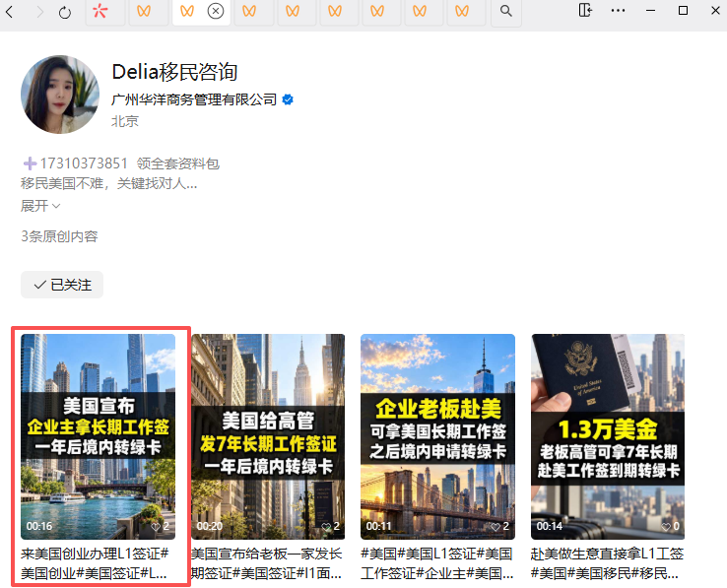This screenshot has width=727, height=588.
Task: Like the 00:20 video via heart icon
Action: point(326,526)
